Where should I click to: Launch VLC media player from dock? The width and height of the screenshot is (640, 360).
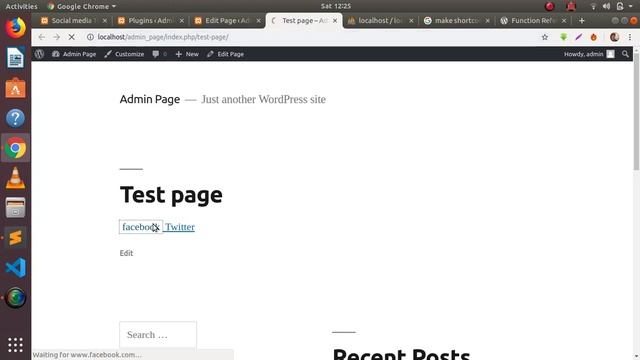pyautogui.click(x=16, y=178)
